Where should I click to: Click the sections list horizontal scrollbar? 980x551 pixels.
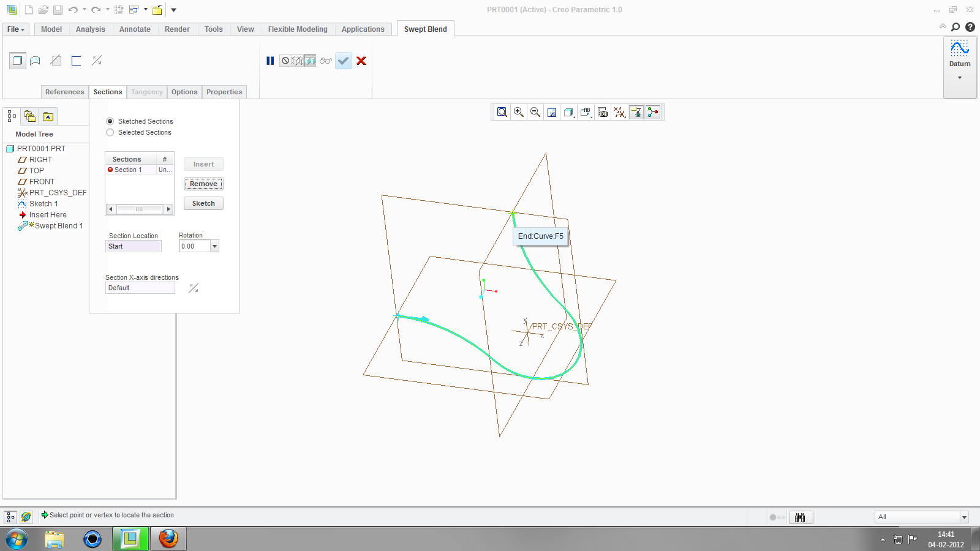(140, 209)
